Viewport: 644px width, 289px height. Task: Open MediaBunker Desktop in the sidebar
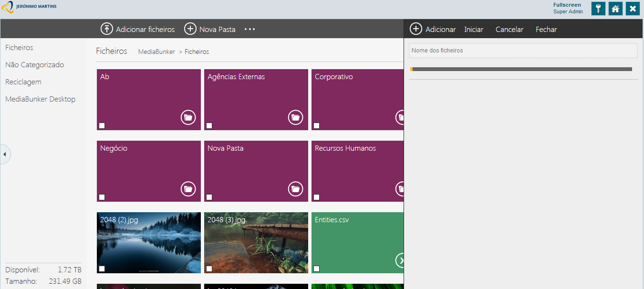coord(41,99)
